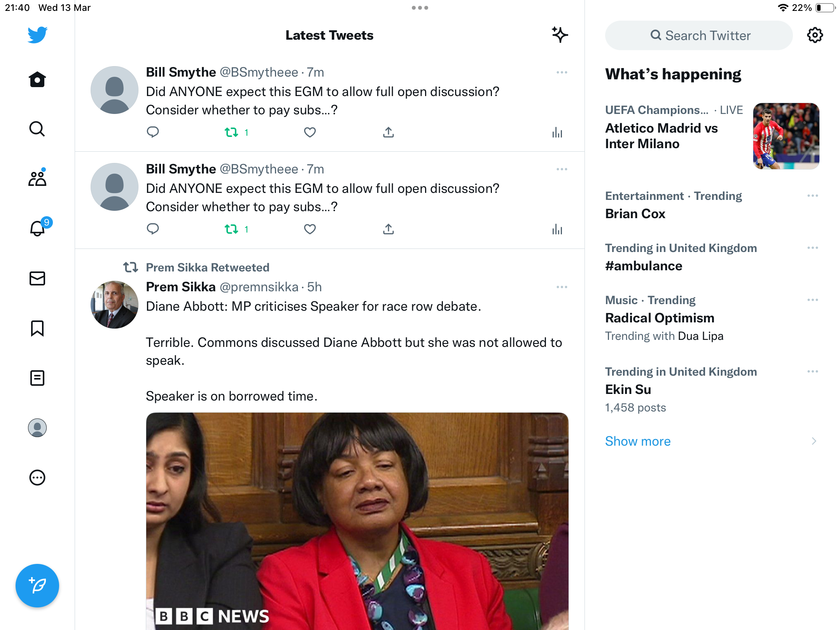Screen dimensions: 840x630
Task: Open more options for #ambulance trend
Action: tap(812, 248)
